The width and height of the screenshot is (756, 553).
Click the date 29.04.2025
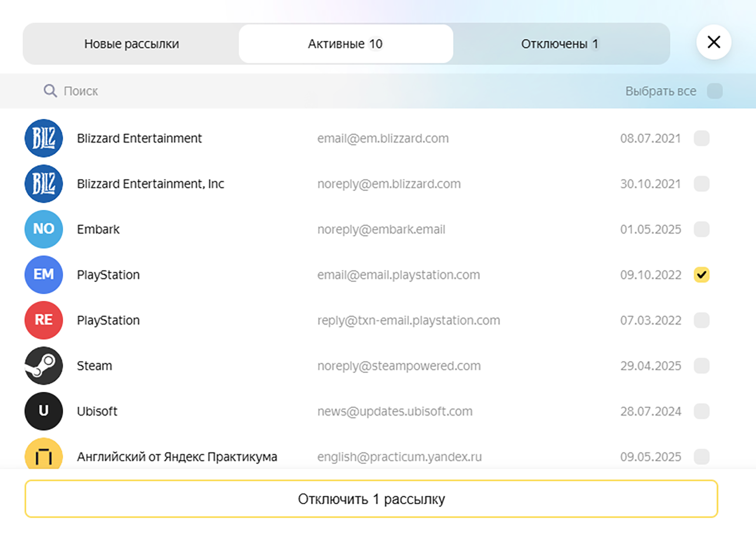(651, 366)
